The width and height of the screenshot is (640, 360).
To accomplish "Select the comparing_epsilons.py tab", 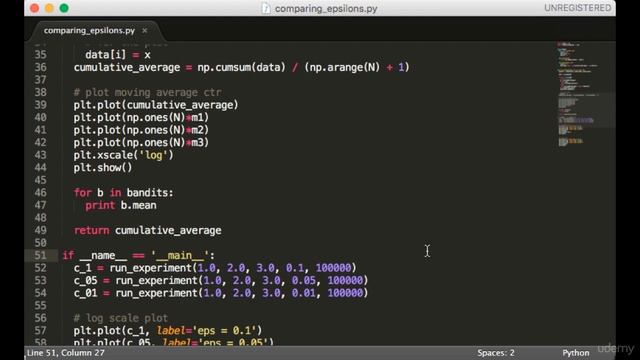I will tap(89, 31).
